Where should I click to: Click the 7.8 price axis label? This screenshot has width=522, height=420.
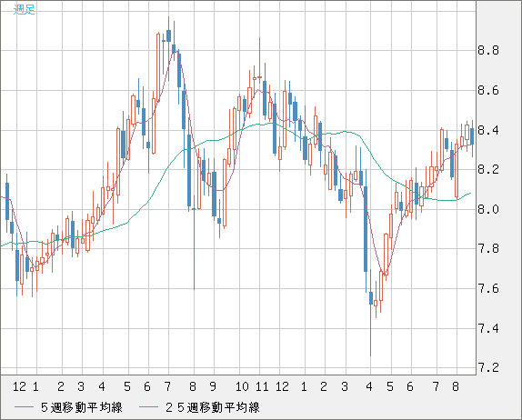click(488, 248)
